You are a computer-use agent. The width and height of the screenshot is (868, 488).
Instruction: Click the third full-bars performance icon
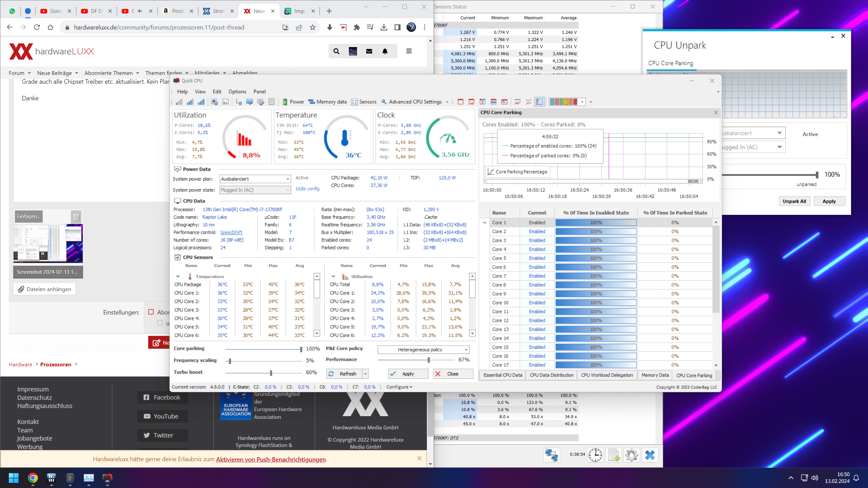(201, 102)
